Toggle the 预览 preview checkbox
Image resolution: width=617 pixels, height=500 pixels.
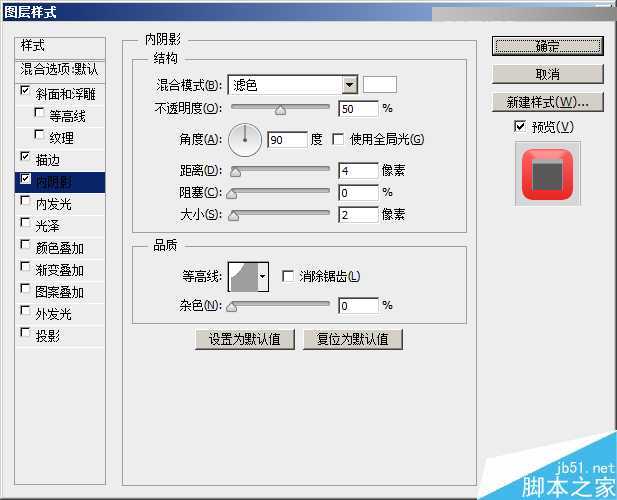[x=519, y=127]
